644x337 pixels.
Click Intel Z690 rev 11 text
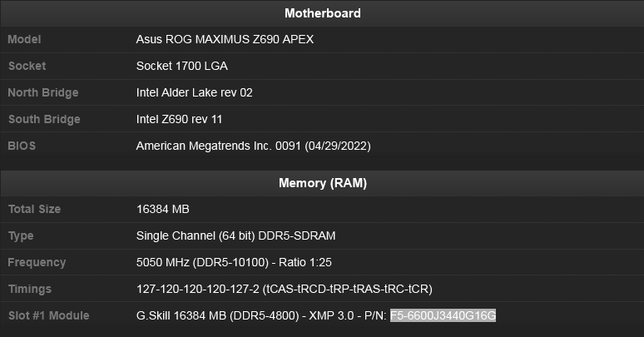(x=179, y=119)
